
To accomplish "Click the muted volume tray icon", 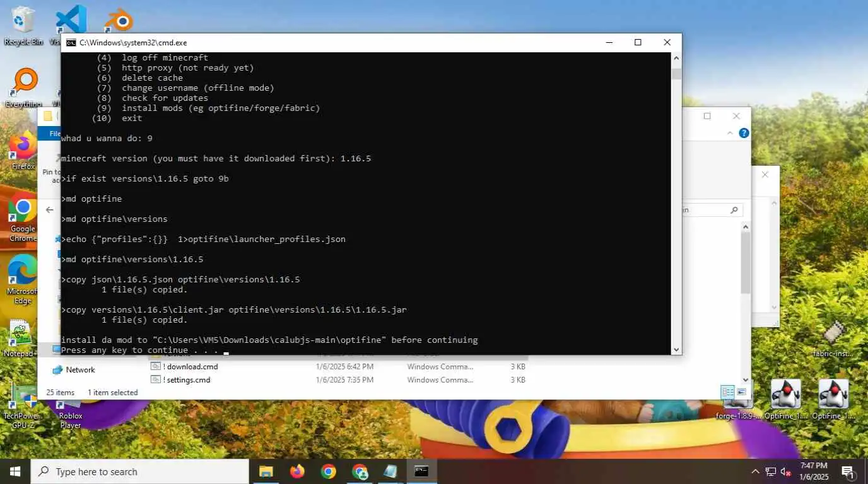I will [786, 471].
